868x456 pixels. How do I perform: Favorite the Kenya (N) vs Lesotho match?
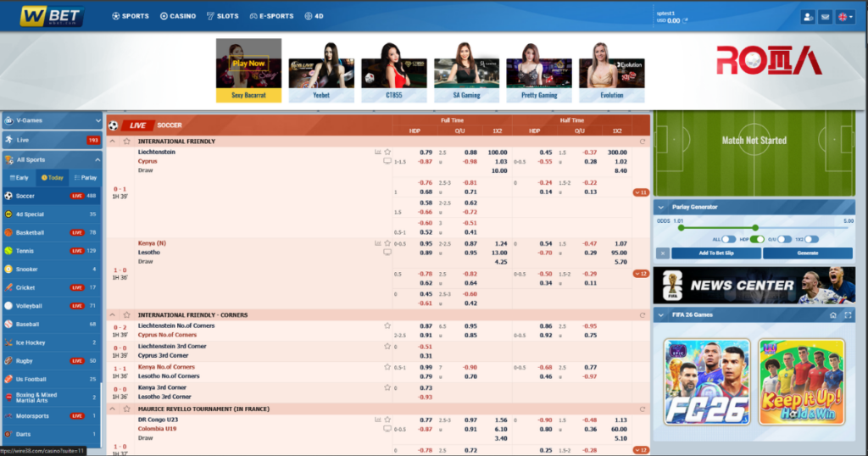pyautogui.click(x=387, y=243)
